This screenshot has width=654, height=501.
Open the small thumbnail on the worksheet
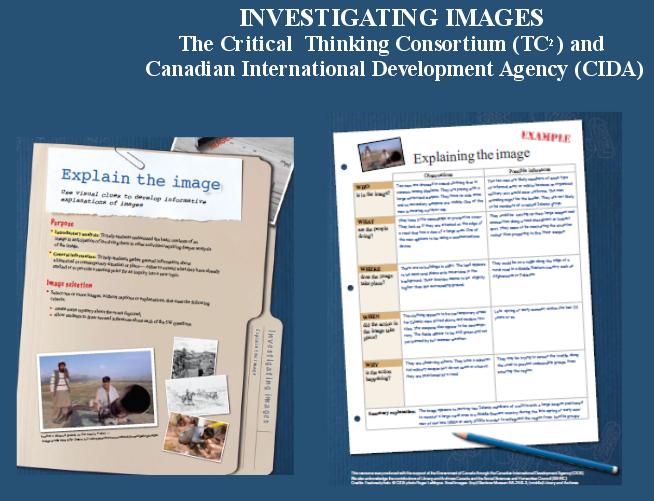[x=382, y=154]
